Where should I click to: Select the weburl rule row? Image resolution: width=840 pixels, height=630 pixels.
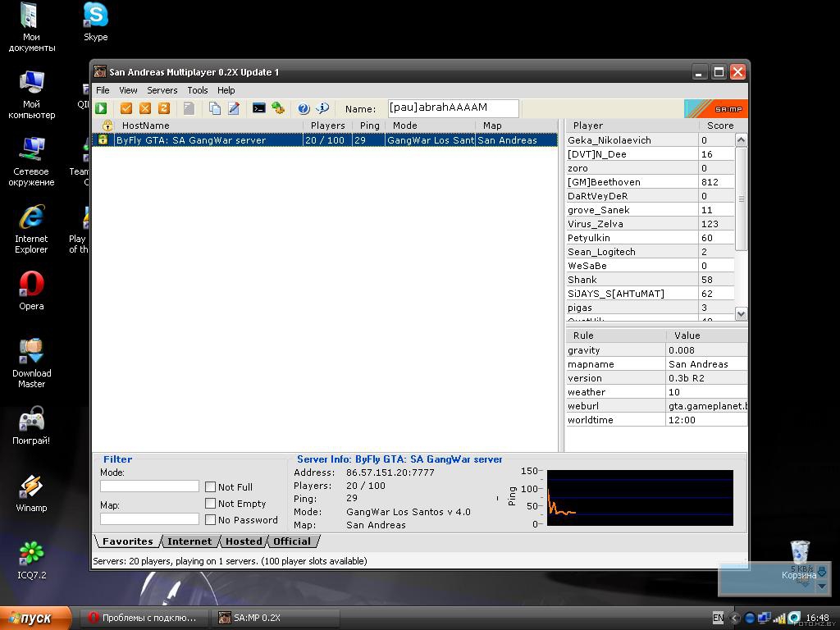pyautogui.click(x=657, y=406)
